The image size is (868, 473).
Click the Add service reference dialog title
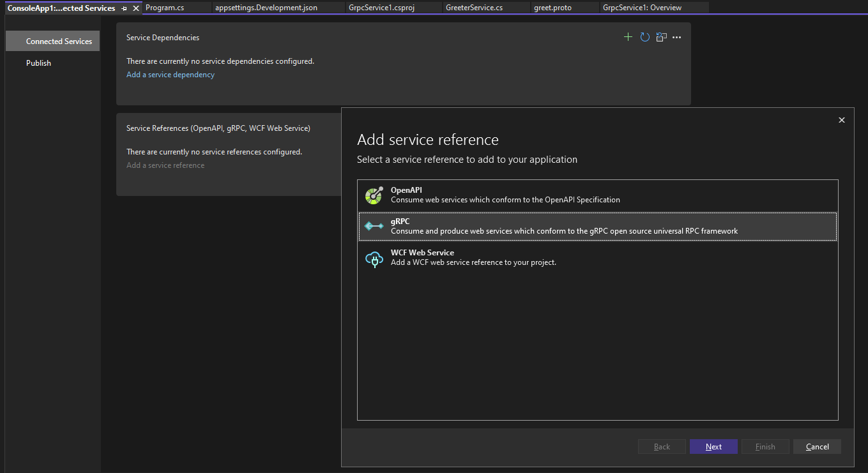pyautogui.click(x=428, y=139)
